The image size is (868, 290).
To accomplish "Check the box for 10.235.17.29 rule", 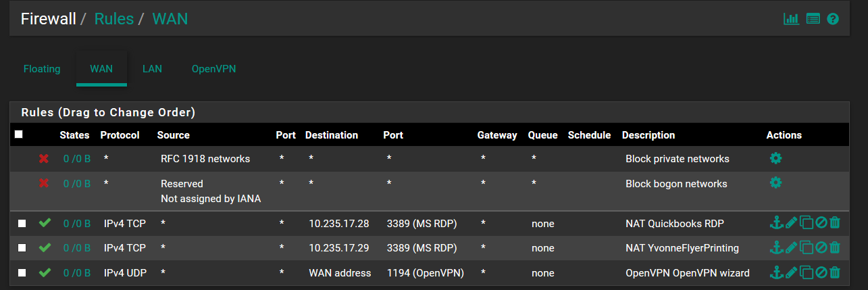I will [x=22, y=248].
